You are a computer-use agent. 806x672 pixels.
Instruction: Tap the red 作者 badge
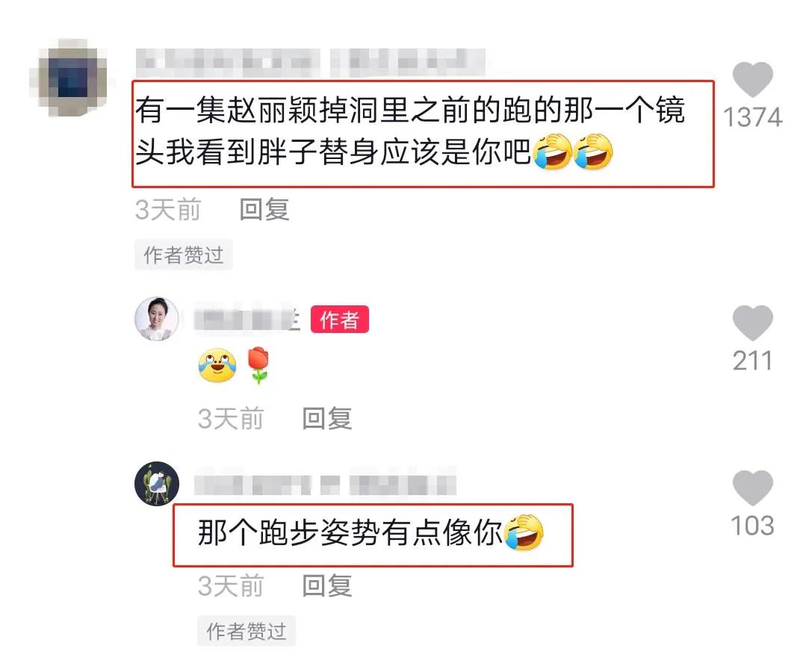tap(339, 320)
